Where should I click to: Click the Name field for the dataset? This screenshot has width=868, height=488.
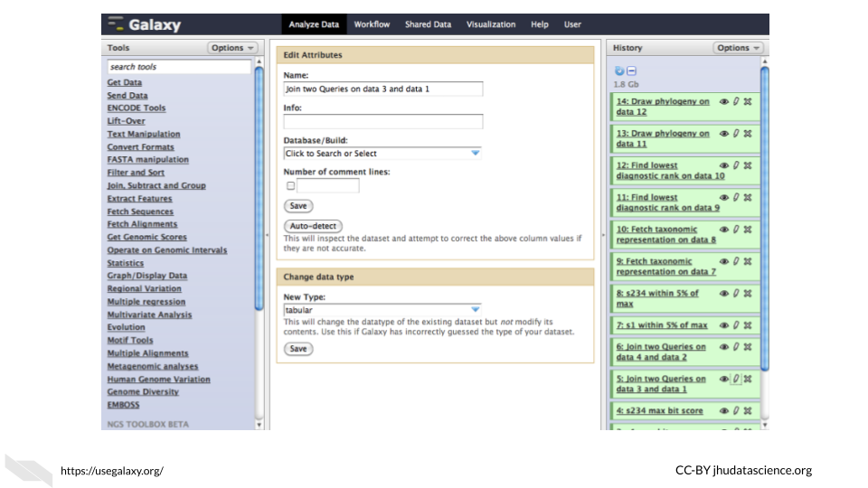[383, 89]
